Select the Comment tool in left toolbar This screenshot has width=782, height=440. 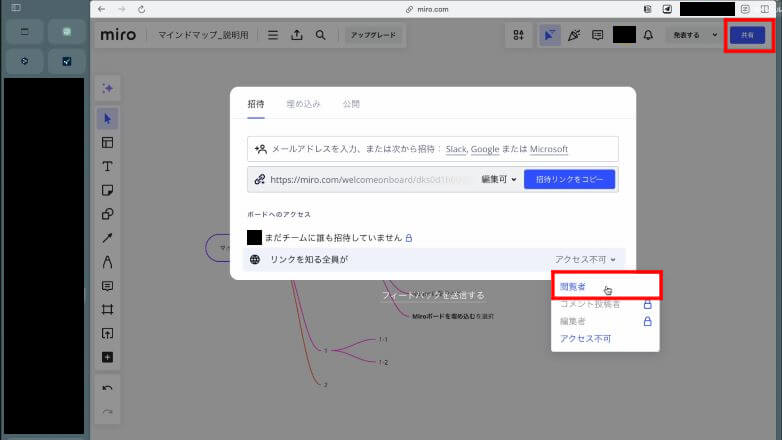point(107,286)
